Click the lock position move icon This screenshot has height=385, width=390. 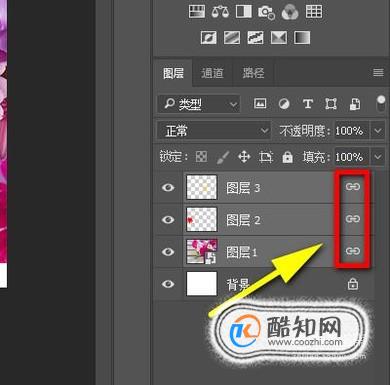click(x=244, y=156)
